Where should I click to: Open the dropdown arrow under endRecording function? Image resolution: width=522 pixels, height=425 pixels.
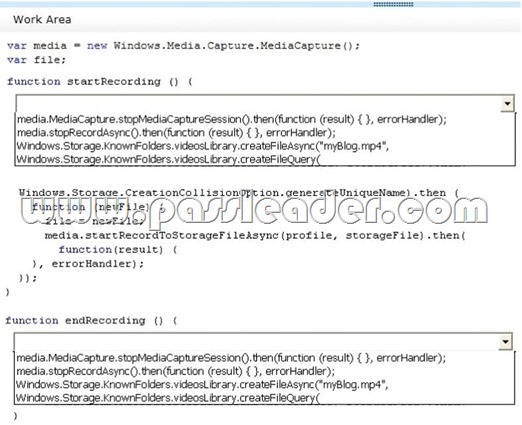(505, 342)
